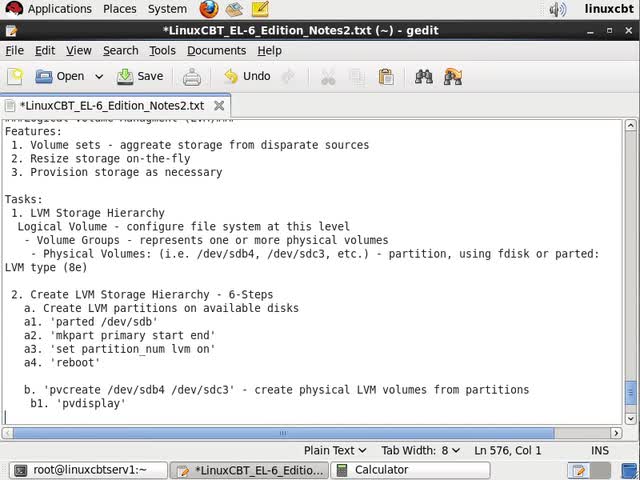Open the File menu

(14, 51)
